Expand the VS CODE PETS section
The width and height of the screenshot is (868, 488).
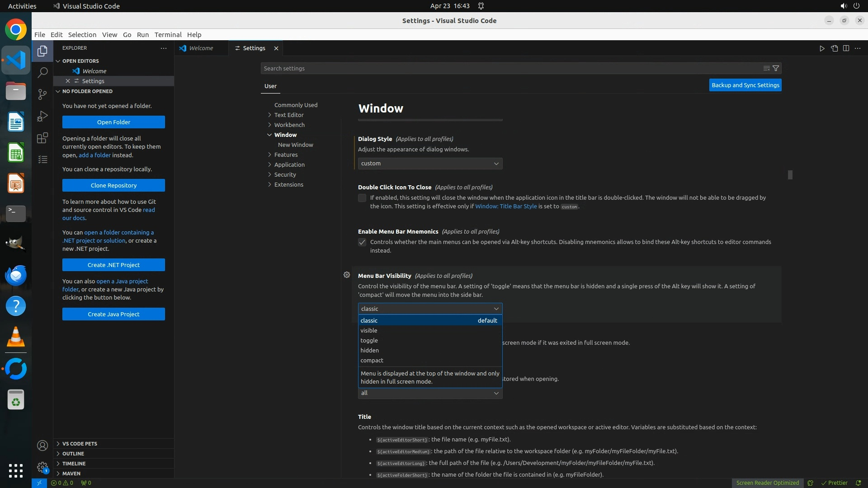(x=80, y=444)
